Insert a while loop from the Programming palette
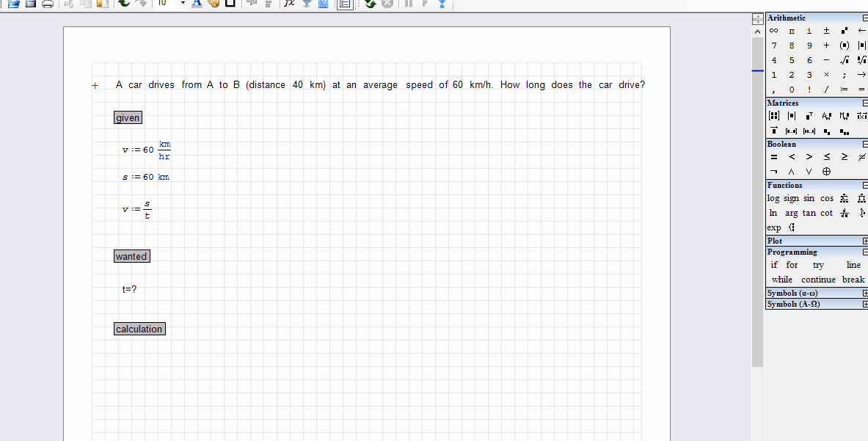868x441 pixels. point(782,280)
